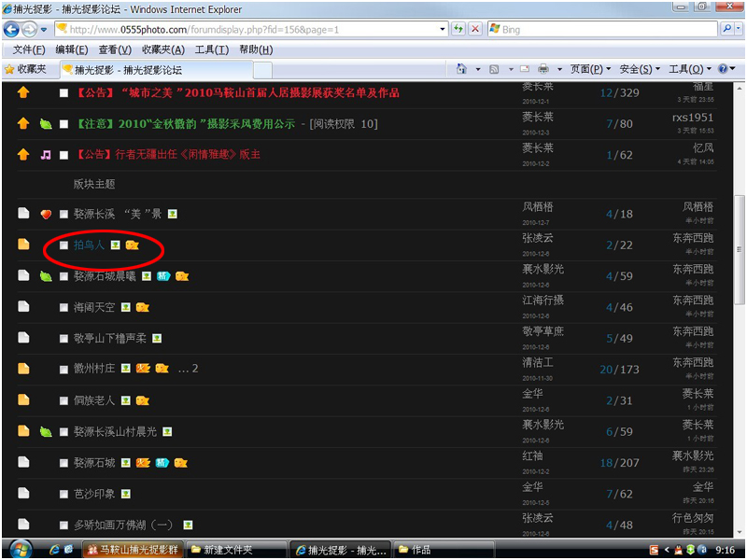The height and width of the screenshot is (560, 747).
Task: Open the 徽州村庄 thread link
Action: coord(94,369)
